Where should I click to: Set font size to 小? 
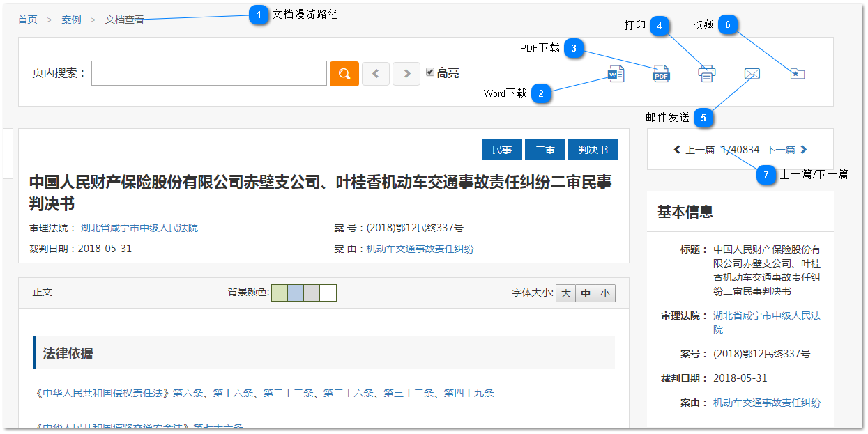pos(605,293)
